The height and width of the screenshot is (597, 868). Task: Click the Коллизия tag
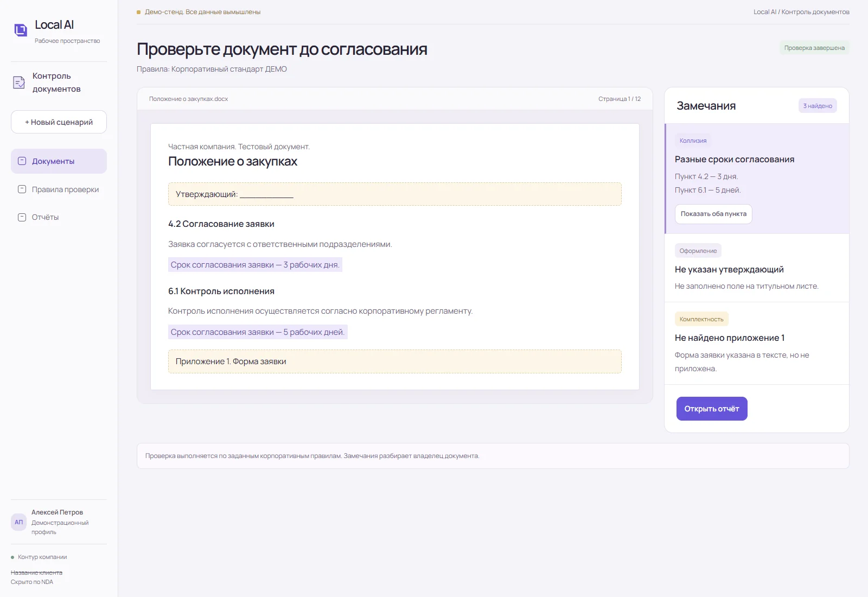tap(693, 141)
